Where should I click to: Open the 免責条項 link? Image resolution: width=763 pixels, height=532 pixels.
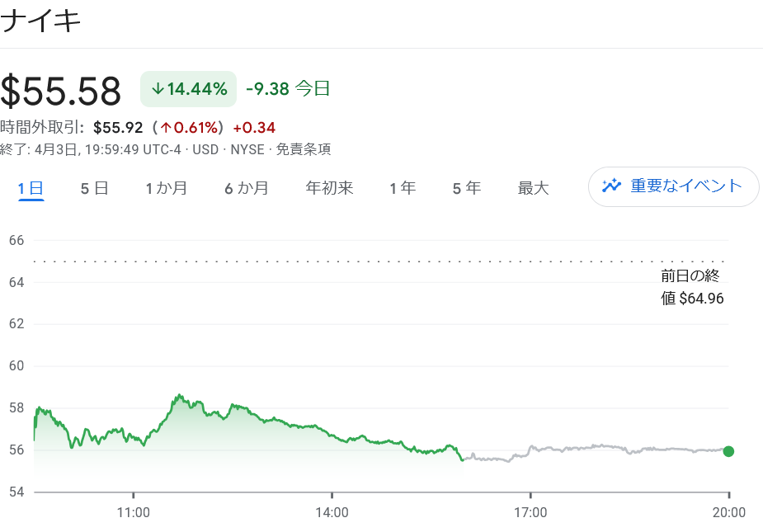tap(304, 149)
